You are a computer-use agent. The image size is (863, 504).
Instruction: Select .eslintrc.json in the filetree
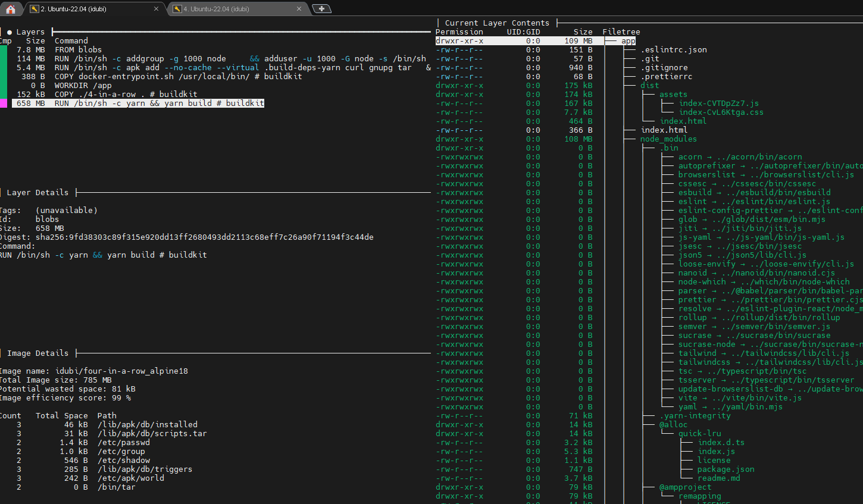[674, 49]
